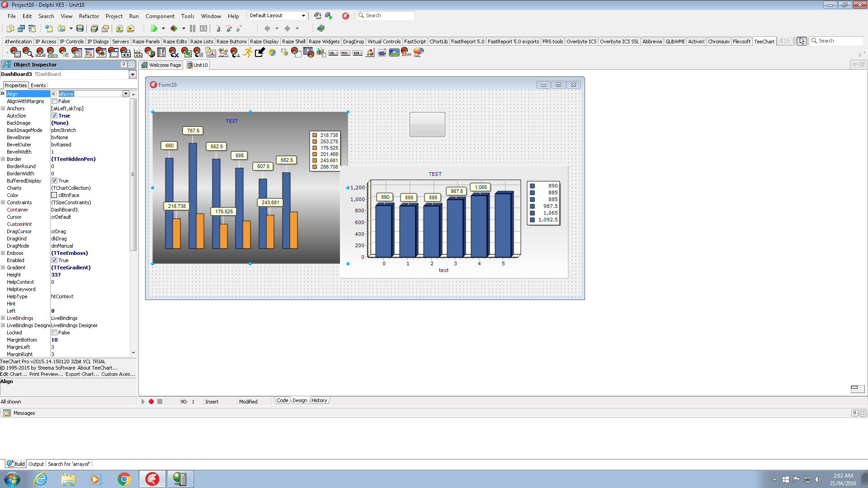The image size is (868, 488).
Task: Click the Edit Chart... link
Action: 14,374
